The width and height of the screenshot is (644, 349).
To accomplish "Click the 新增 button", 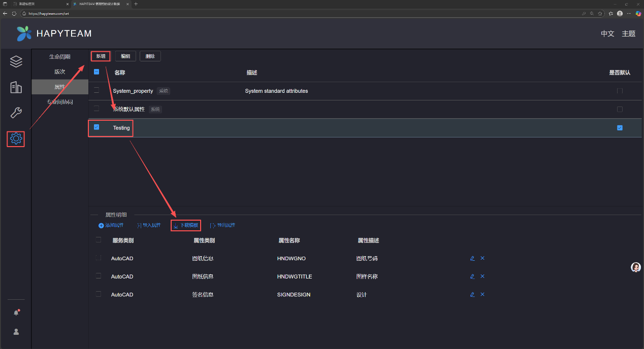I will [x=101, y=56].
